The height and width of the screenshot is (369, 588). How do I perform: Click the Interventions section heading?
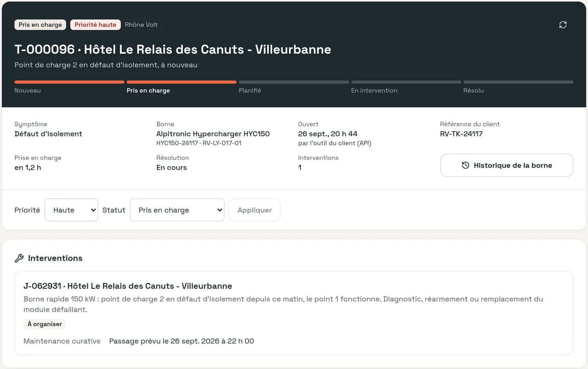(55, 258)
